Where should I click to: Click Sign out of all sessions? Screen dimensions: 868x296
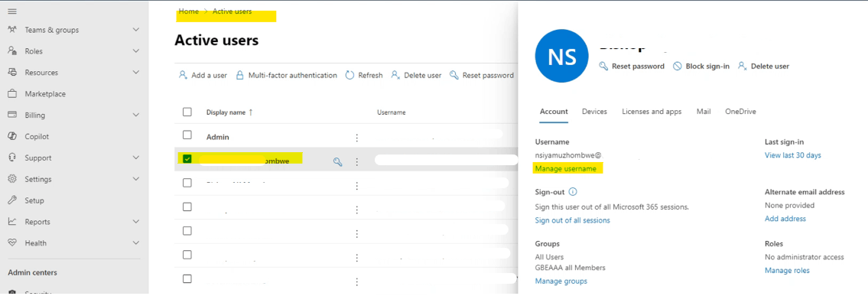pyautogui.click(x=572, y=220)
